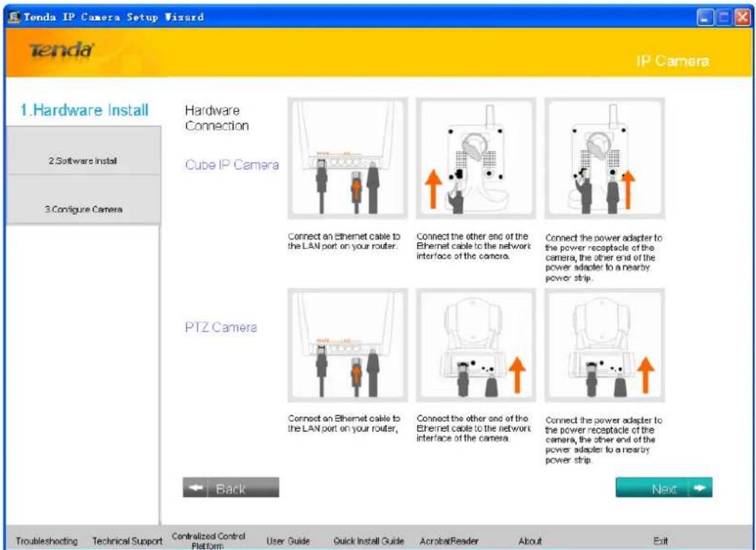Open the 2.Software Install step
Image resolution: width=756 pixels, height=550 pixels.
pyautogui.click(x=83, y=150)
